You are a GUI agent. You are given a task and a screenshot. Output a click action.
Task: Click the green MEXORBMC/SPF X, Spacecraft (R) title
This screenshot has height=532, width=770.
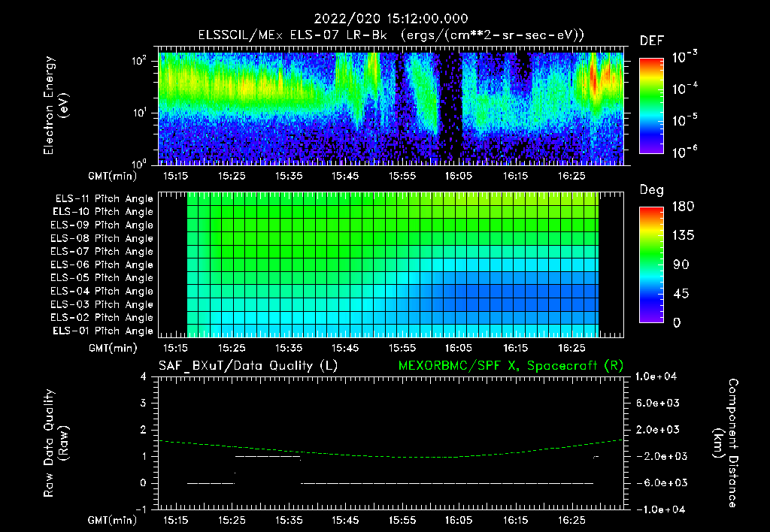[x=511, y=366]
